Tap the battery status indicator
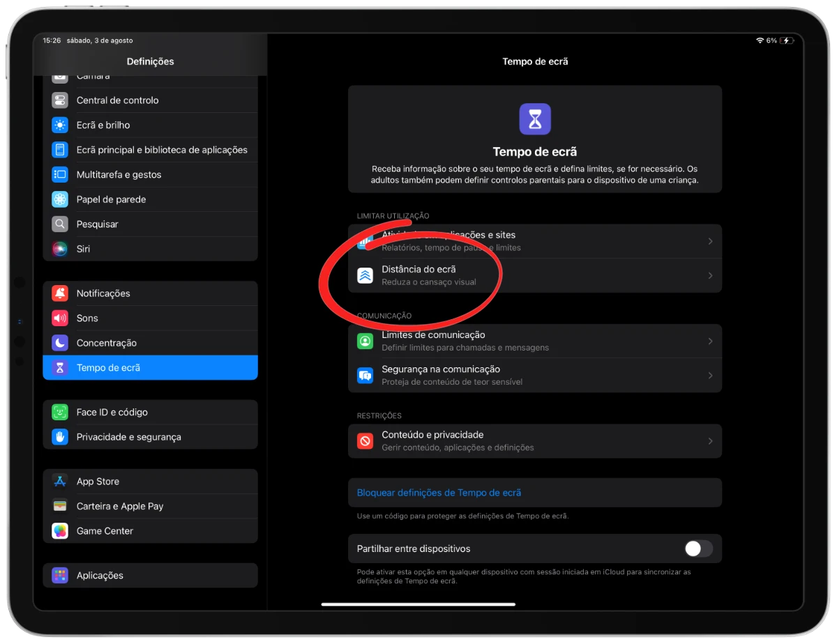 pos(786,40)
